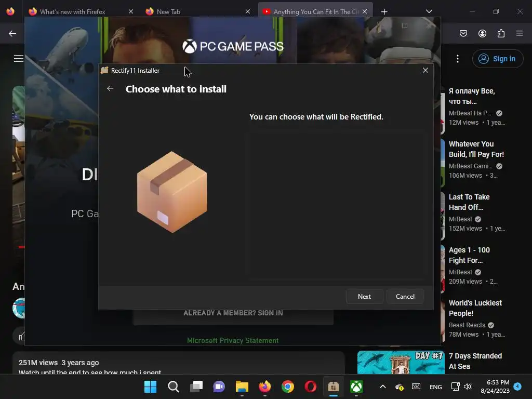Open a new Firefox tab
Image resolution: width=532 pixels, height=399 pixels.
tap(384, 12)
